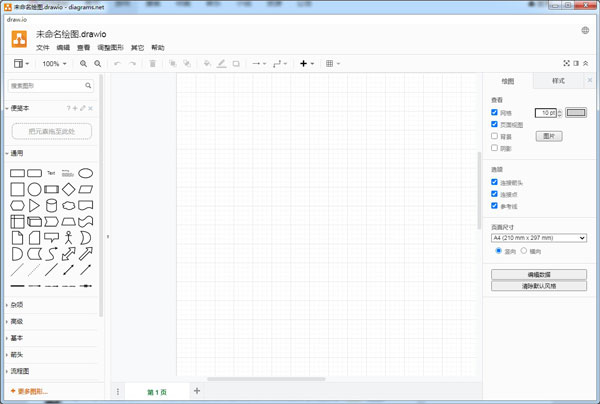Select the bidirectional arrow shape
This screenshot has width=600, height=404.
click(x=68, y=254)
